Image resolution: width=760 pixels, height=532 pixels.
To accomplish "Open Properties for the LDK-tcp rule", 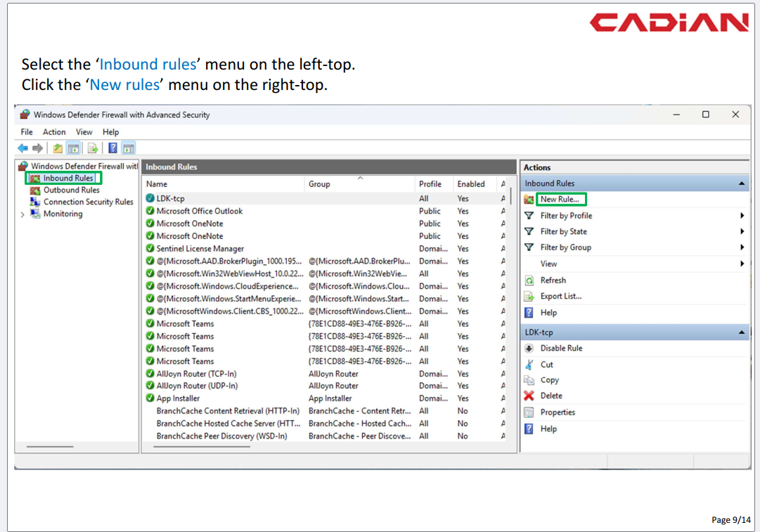I will [x=558, y=413].
